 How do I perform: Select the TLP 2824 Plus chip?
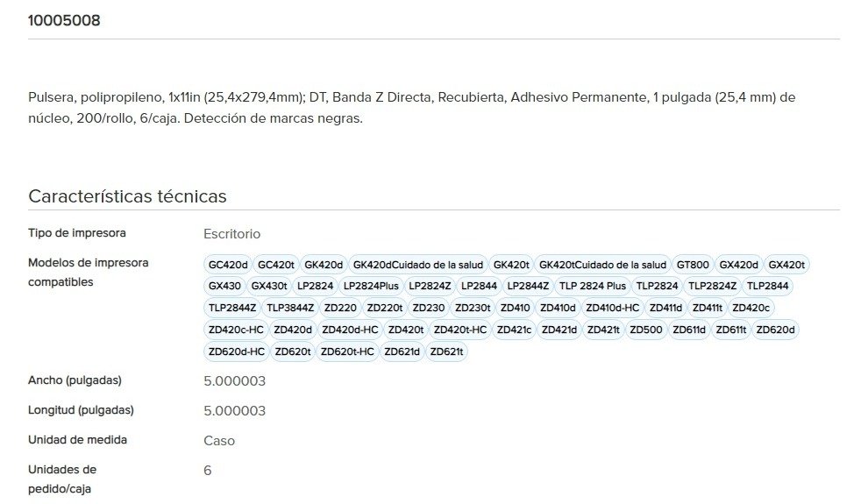[593, 286]
